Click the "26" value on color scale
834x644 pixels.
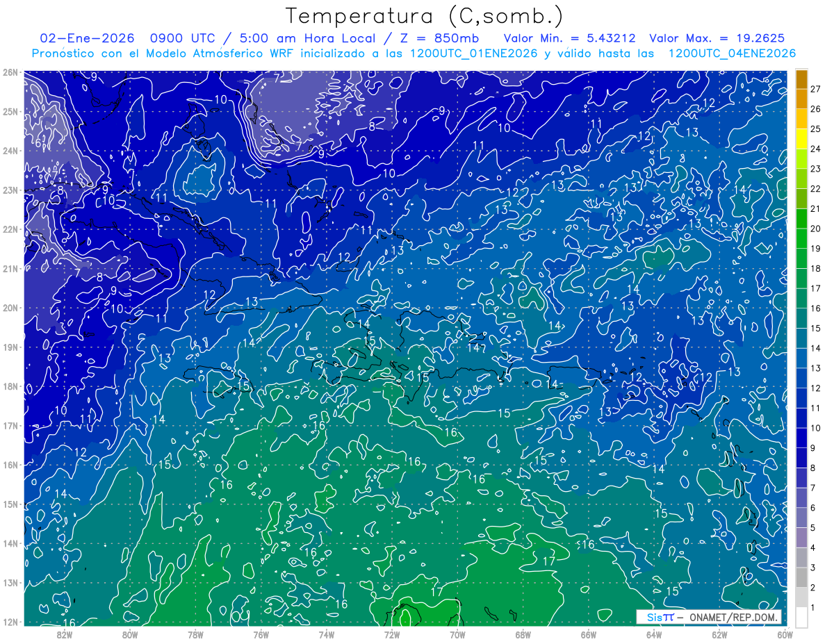(x=815, y=109)
